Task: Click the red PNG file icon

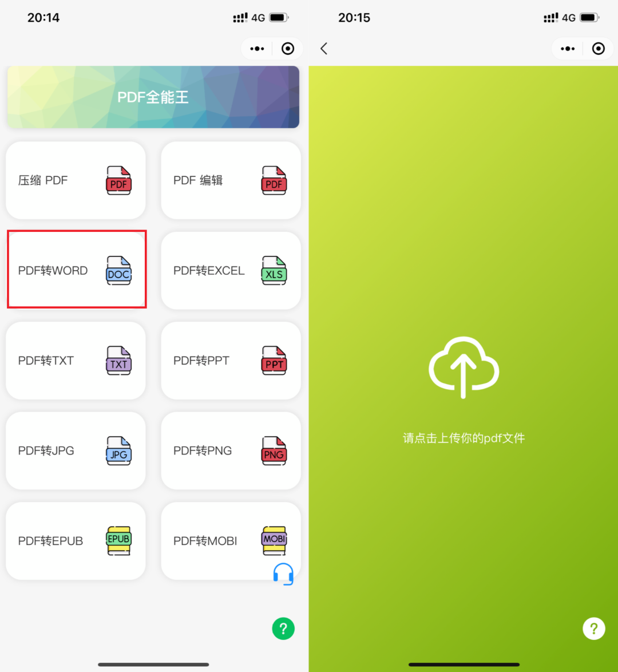Action: coord(274,450)
